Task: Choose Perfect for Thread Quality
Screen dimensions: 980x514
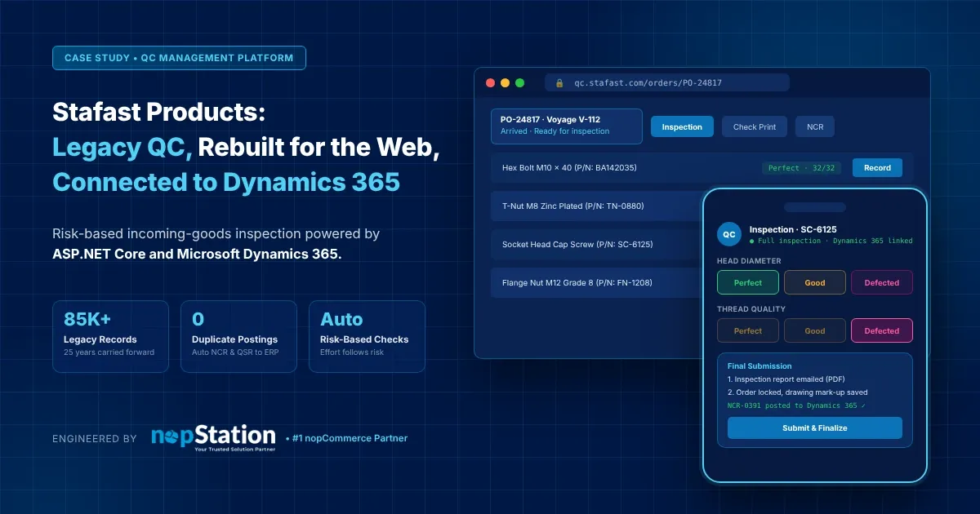Action: click(748, 330)
